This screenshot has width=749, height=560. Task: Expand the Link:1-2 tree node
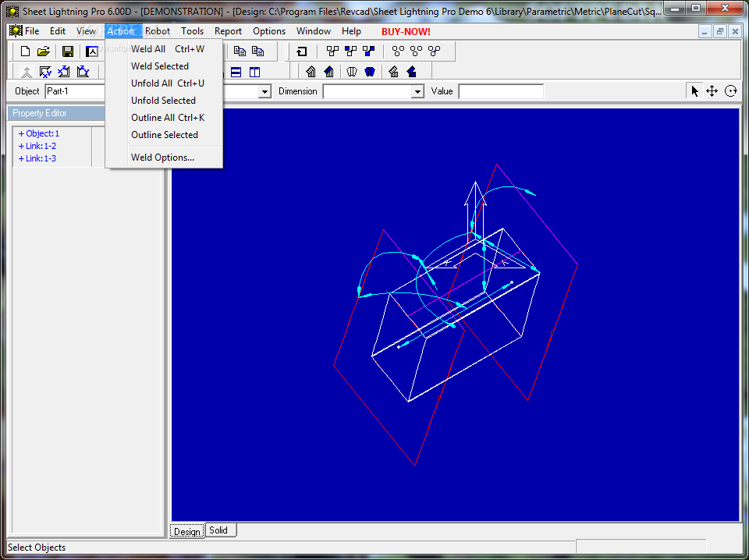pyautogui.click(x=21, y=146)
